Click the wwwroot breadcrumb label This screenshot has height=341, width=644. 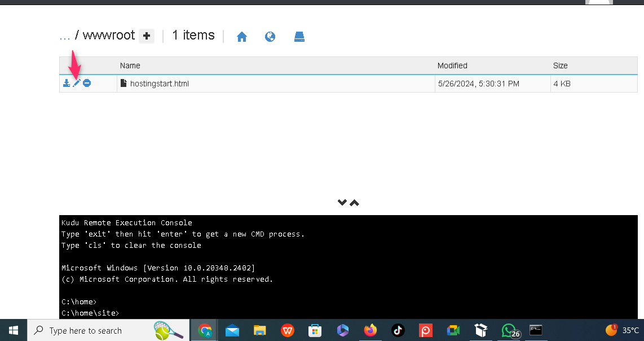pos(109,36)
